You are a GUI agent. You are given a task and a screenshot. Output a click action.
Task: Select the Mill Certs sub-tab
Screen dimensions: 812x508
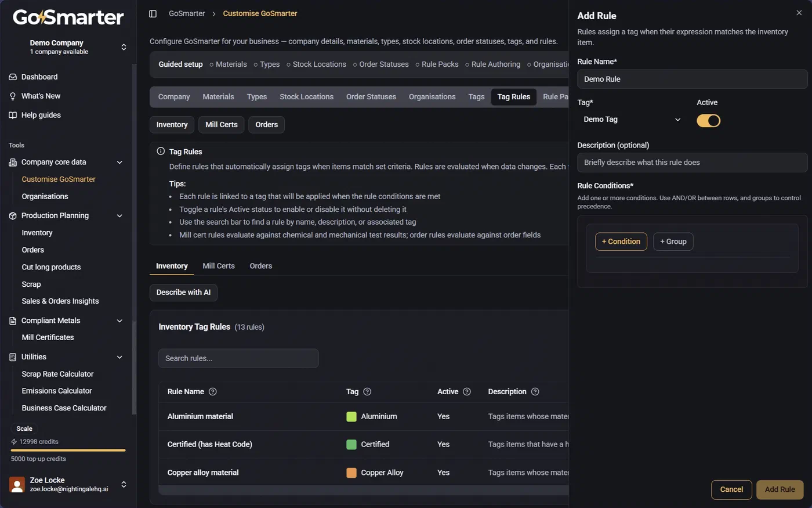click(x=219, y=266)
